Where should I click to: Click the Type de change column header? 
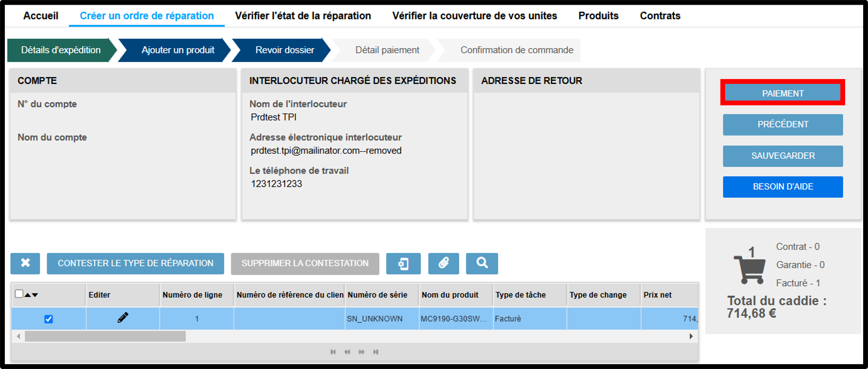[x=604, y=295]
